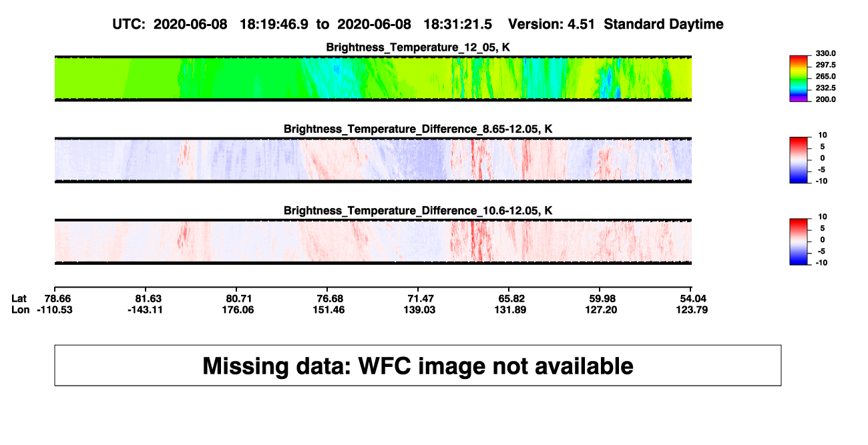Viewport: 868px width, 445px height.
Task: Click longitude value 127.20
Action: click(600, 310)
